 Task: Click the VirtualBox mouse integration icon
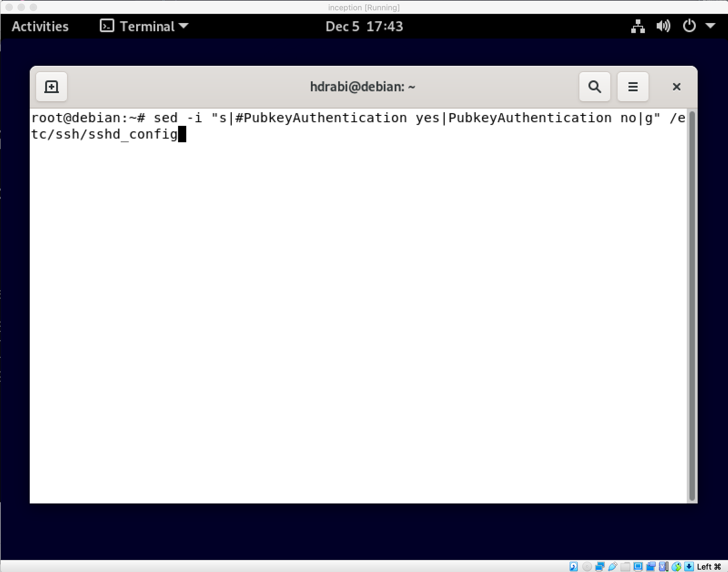pyautogui.click(x=676, y=566)
